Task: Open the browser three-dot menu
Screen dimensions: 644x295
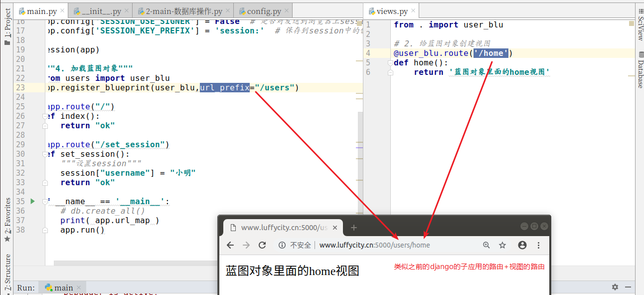Action: click(x=538, y=245)
